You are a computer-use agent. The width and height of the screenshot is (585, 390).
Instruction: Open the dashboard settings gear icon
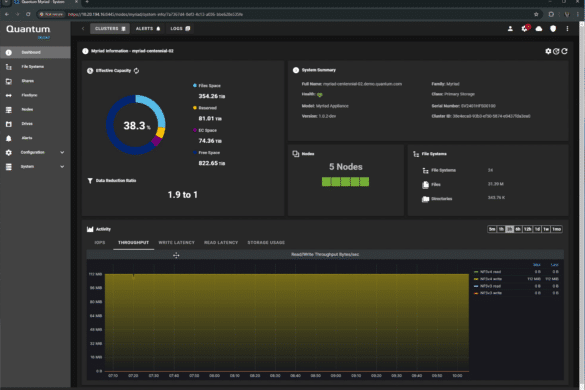tap(548, 51)
